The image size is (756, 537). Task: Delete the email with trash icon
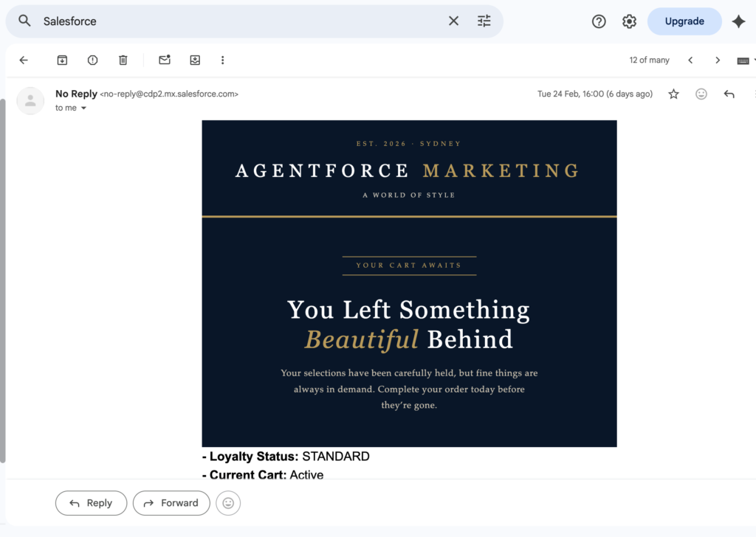pyautogui.click(x=123, y=60)
